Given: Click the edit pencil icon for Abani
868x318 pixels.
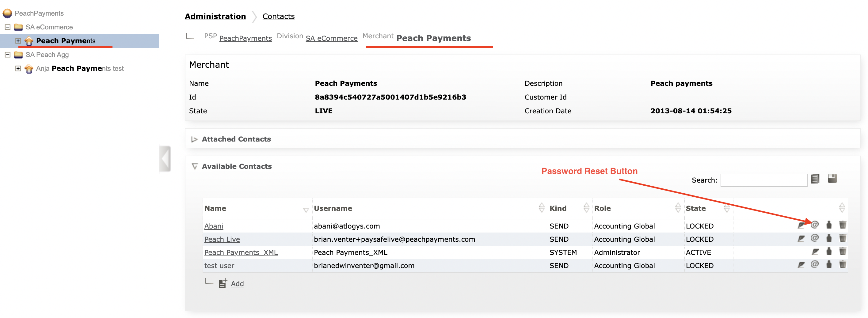Looking at the screenshot, I should click(801, 225).
